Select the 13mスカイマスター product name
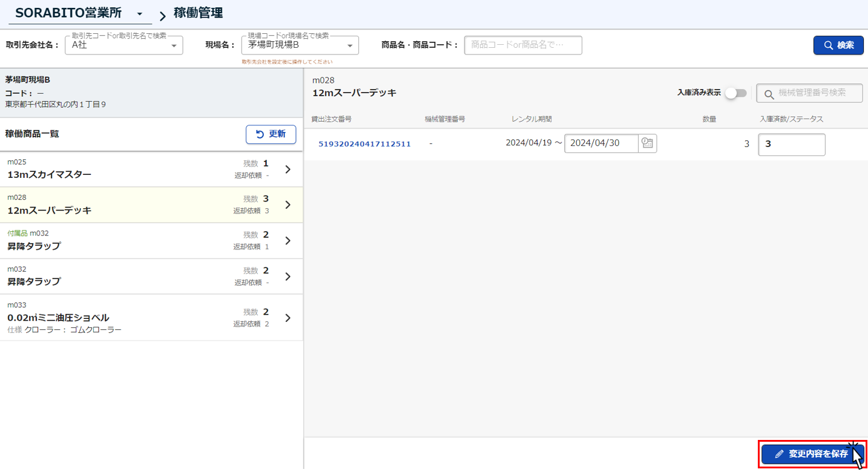The width and height of the screenshot is (868, 472). coord(50,175)
